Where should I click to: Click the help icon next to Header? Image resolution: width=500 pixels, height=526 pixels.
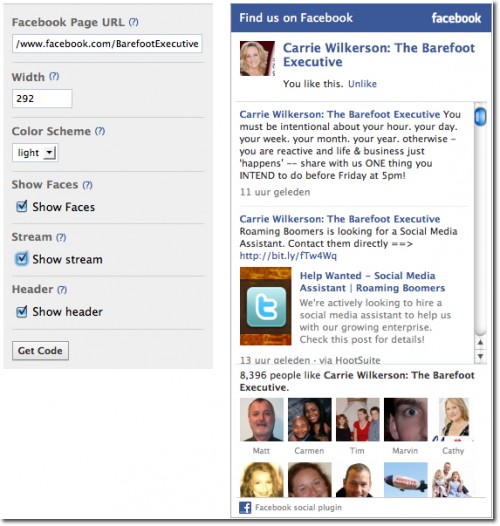point(62,290)
